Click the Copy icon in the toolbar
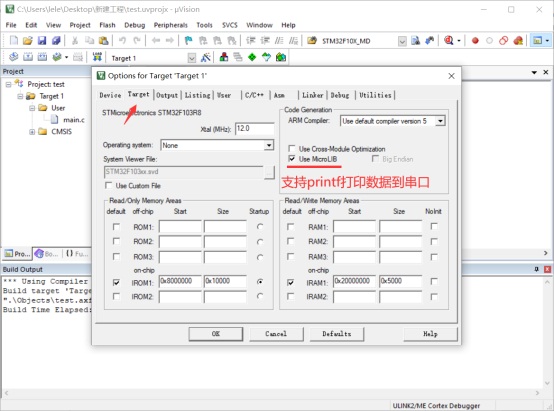Viewport: 554px width, 411px height. 89,41
